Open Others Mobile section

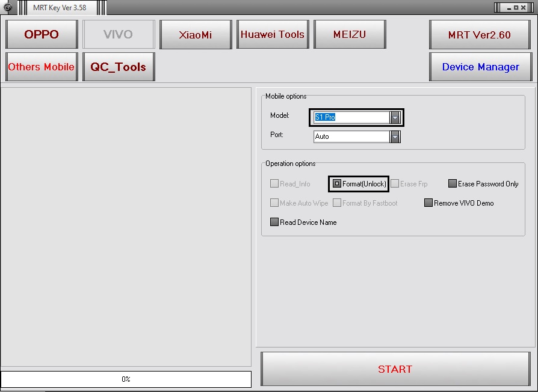click(x=42, y=67)
